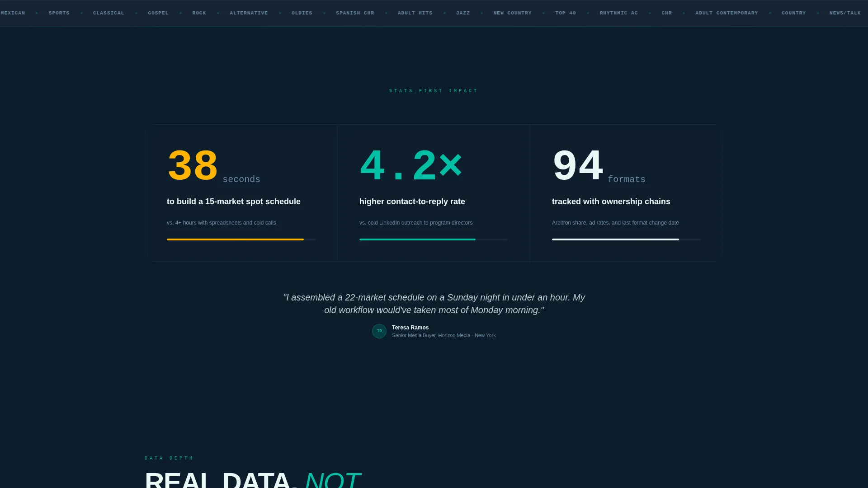868x488 pixels.
Task: Click RHYTHMIC AC in the ticker
Action: point(619,13)
